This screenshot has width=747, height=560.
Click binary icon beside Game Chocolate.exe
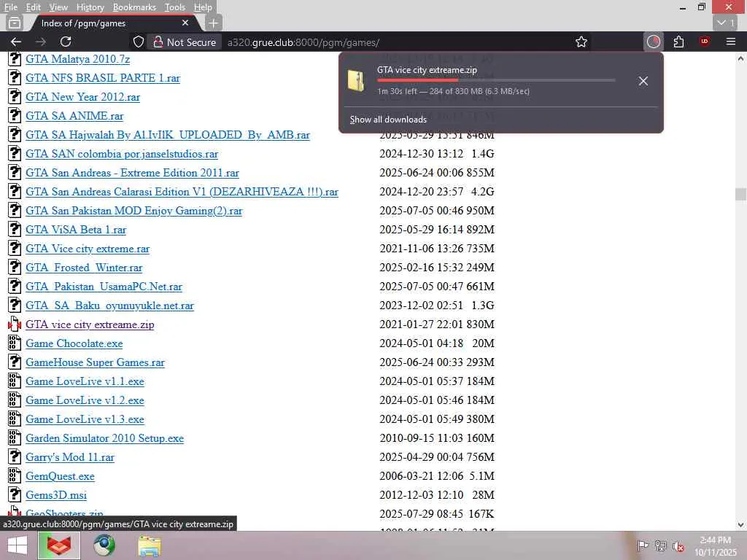(x=15, y=343)
